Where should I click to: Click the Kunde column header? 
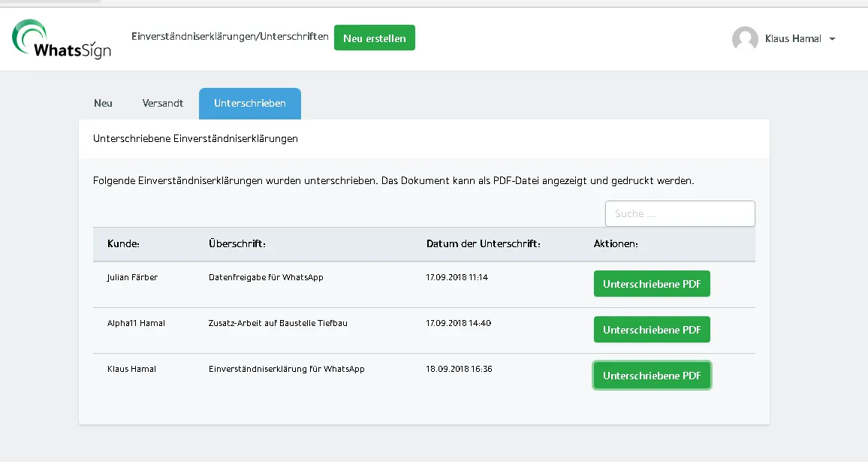124,244
